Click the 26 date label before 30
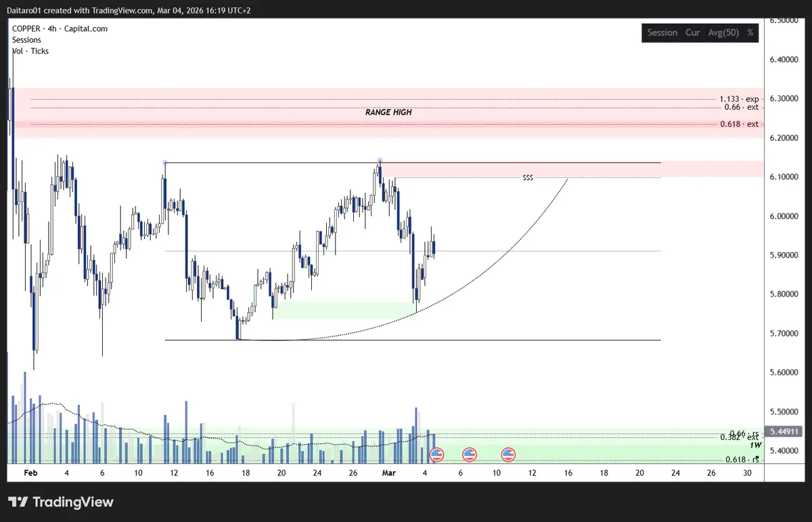This screenshot has width=812, height=522. pos(710,473)
